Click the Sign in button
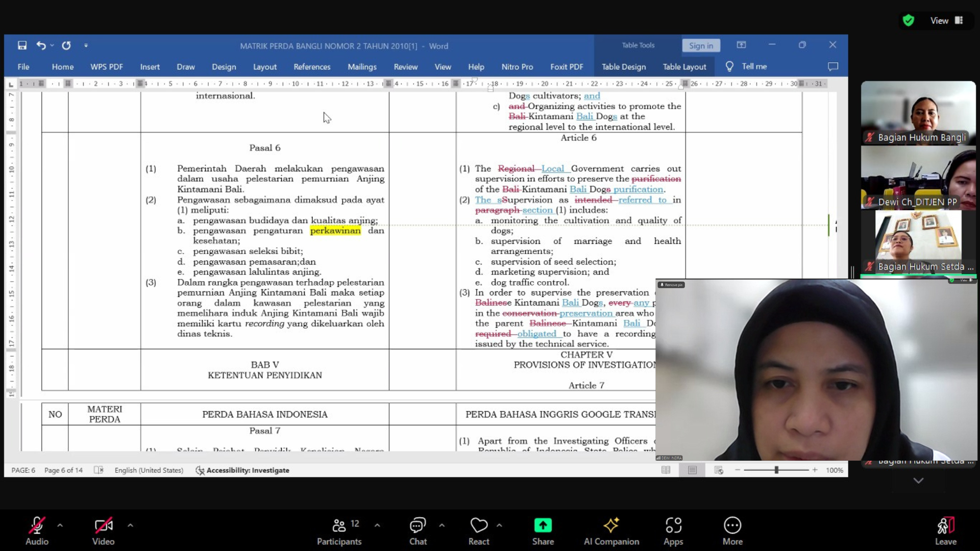Screen dimensions: 980x551 click(701, 45)
